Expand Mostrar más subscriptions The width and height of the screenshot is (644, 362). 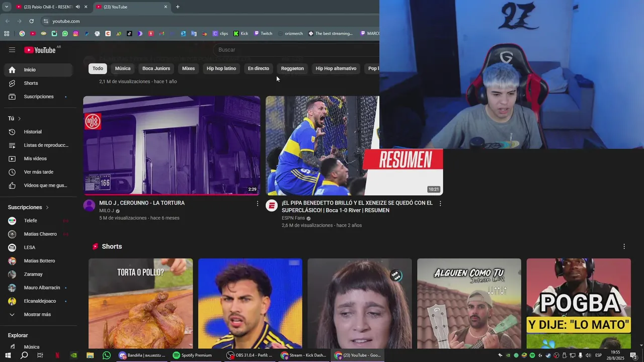pyautogui.click(x=38, y=315)
